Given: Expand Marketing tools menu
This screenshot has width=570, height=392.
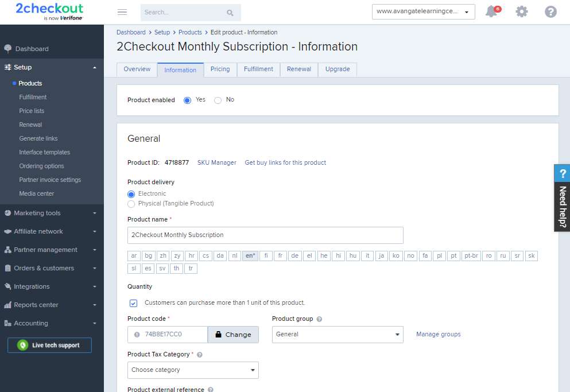Looking at the screenshot, I should click(95, 214).
